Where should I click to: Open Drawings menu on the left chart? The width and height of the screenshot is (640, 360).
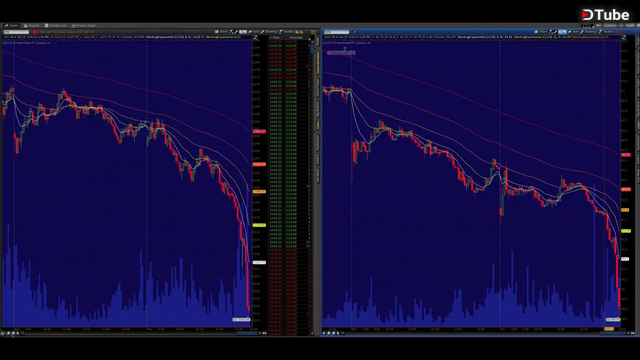(x=270, y=31)
